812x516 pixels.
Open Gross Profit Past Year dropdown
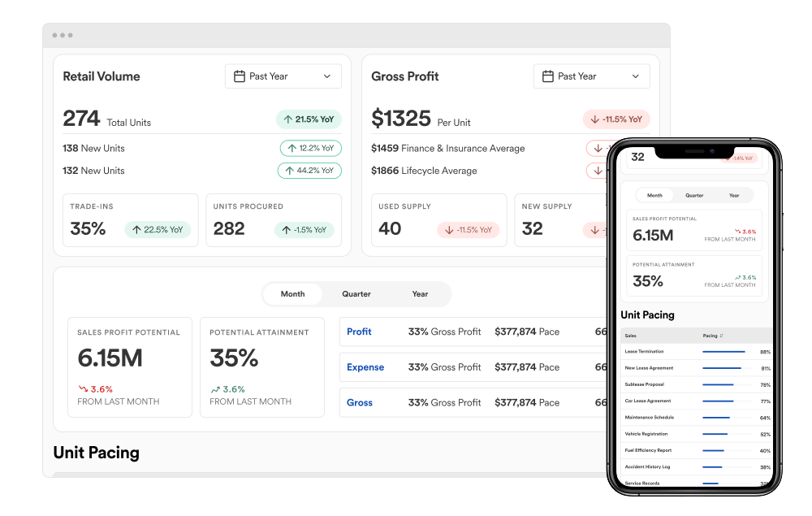click(591, 76)
